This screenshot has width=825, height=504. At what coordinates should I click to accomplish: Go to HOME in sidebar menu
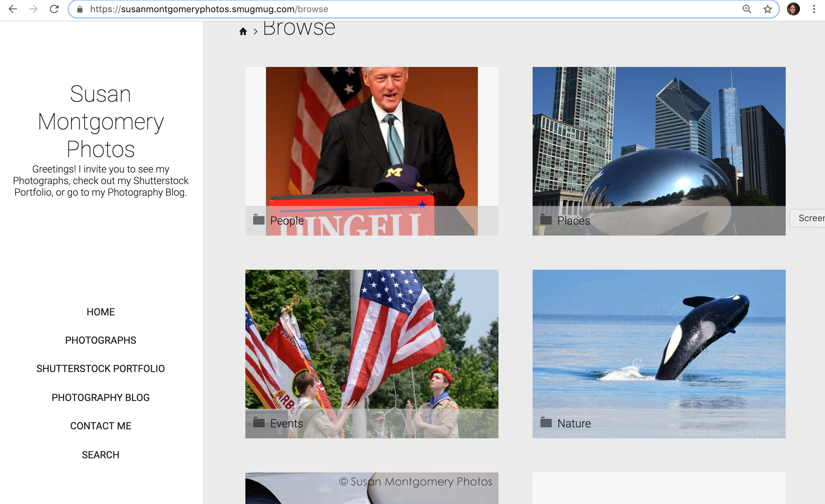coord(100,312)
